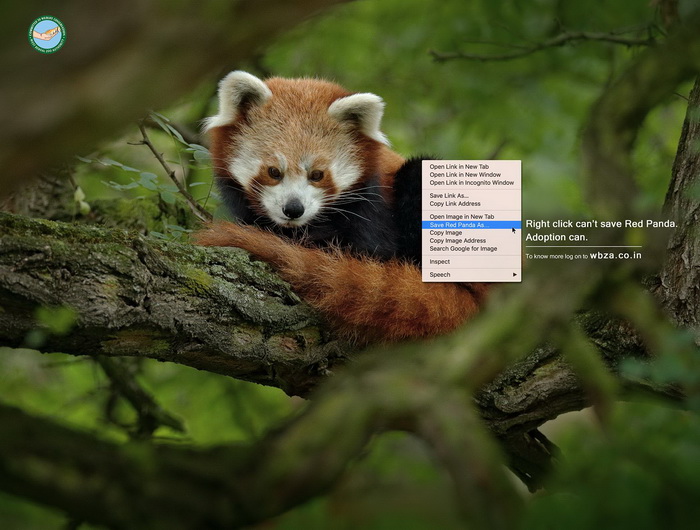Select Copy Link Address
This screenshot has height=530, width=700.
tap(455, 204)
